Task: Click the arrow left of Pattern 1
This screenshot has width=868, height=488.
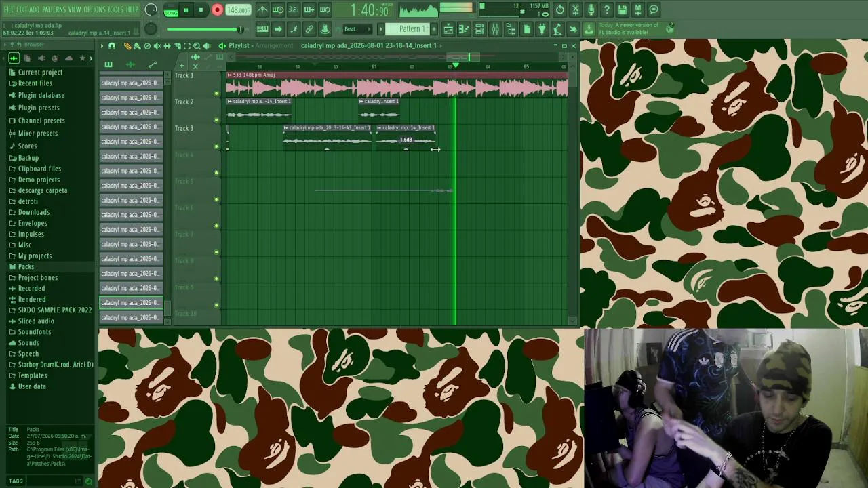Action: (x=381, y=29)
